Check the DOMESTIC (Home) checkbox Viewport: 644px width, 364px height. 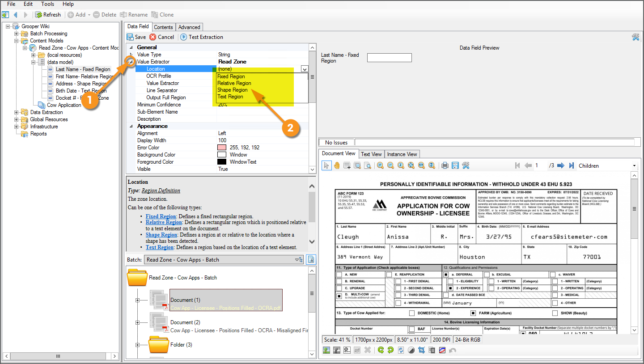[411, 313]
